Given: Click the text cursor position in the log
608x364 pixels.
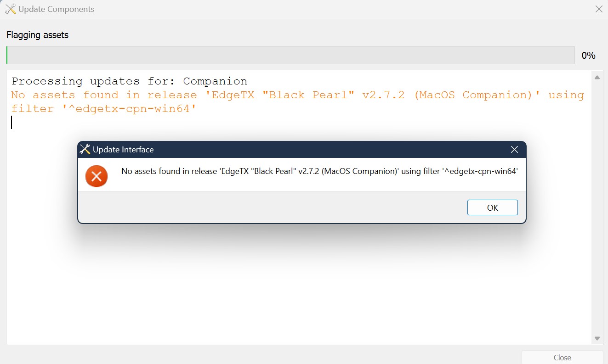Looking at the screenshot, I should (11, 122).
